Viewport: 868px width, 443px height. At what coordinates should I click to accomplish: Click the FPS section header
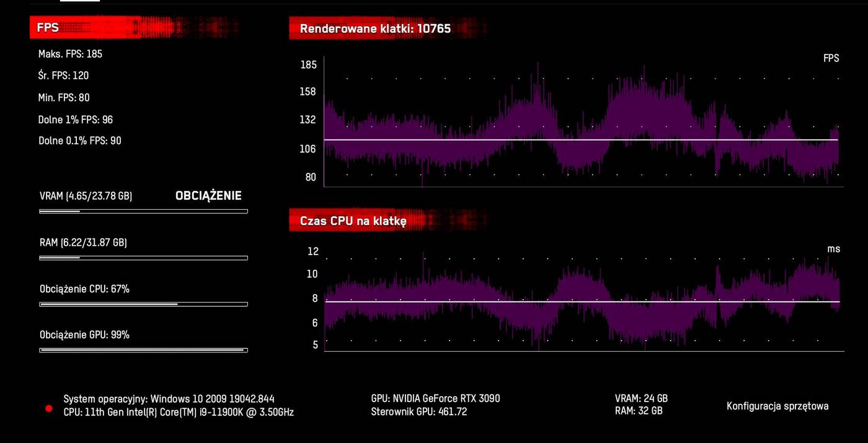pyautogui.click(x=48, y=28)
